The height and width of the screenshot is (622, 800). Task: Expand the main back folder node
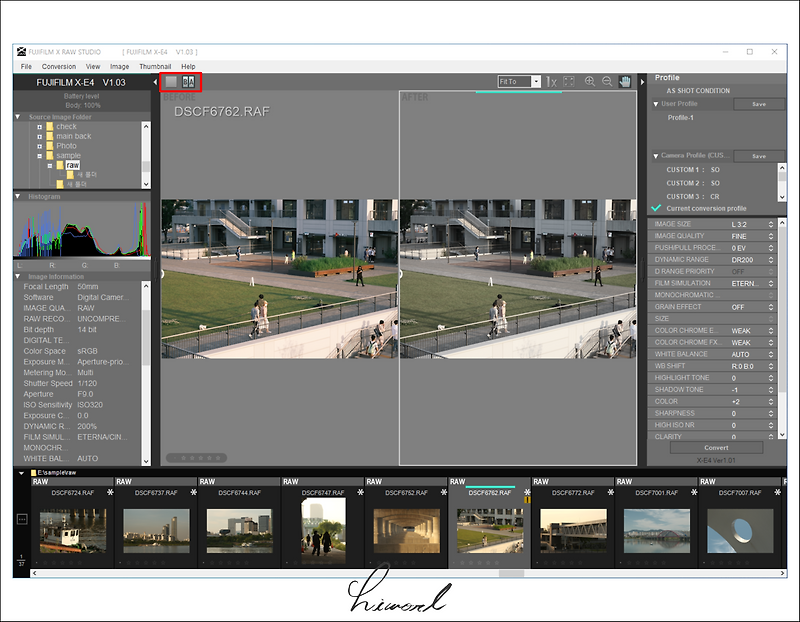point(40,136)
